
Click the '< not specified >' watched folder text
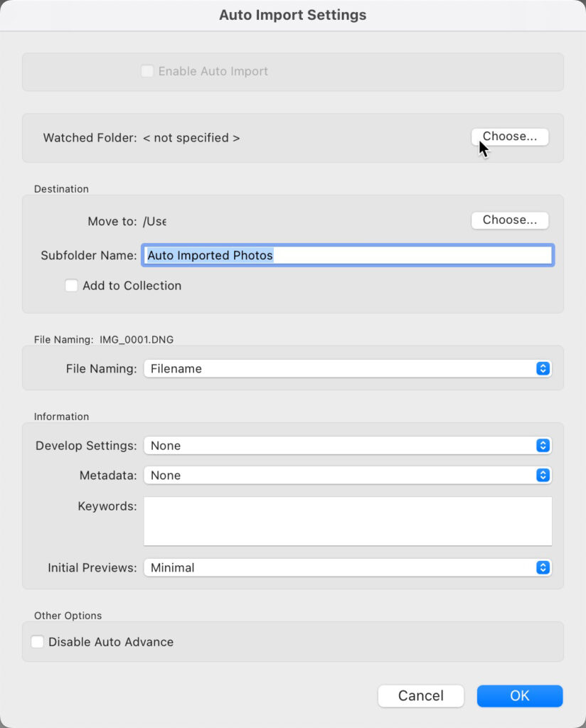pos(191,138)
